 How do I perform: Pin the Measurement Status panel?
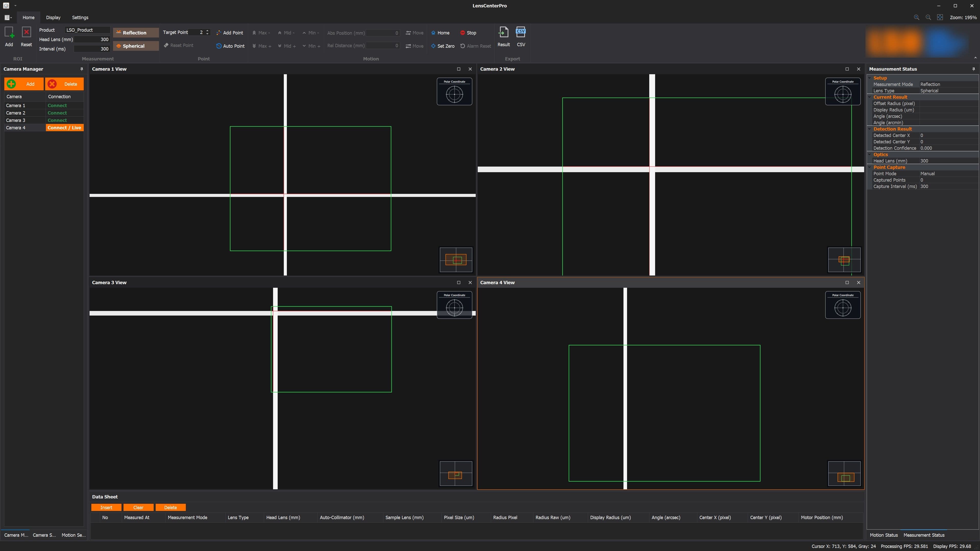[x=974, y=69]
